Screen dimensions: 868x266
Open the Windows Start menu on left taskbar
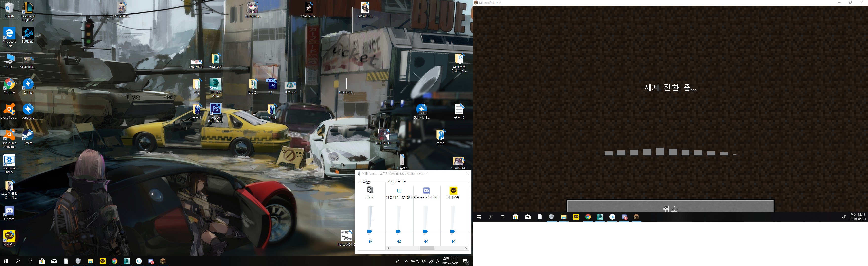(x=6, y=261)
